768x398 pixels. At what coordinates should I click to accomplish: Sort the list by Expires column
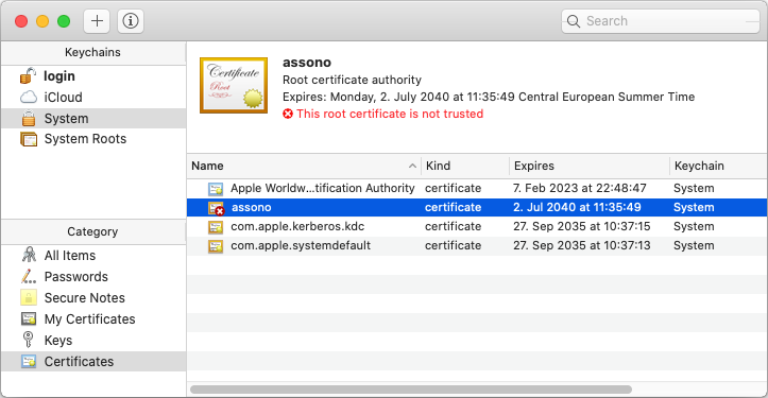[589, 166]
